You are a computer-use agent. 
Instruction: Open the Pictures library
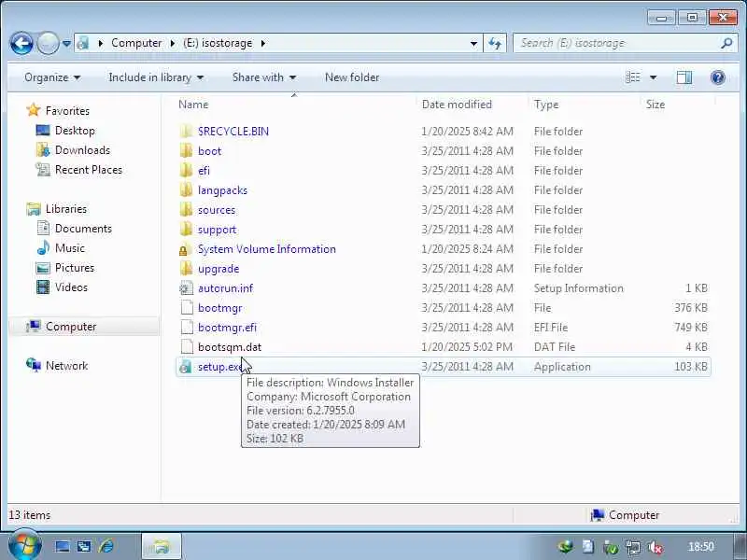coord(75,268)
